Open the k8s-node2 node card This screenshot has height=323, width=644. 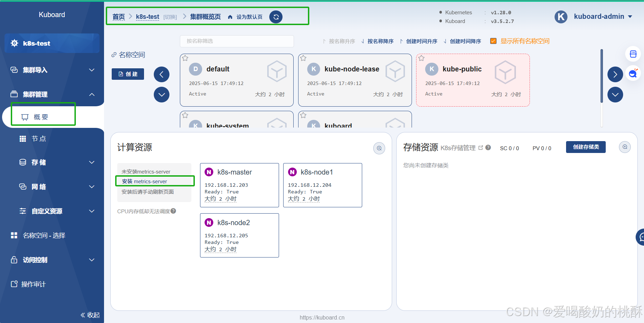tap(239, 235)
